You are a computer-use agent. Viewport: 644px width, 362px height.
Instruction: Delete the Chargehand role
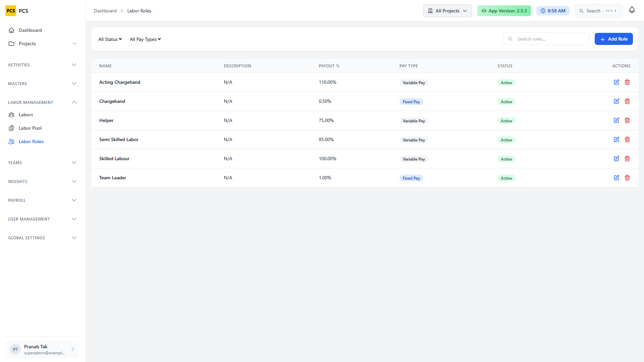627,101
